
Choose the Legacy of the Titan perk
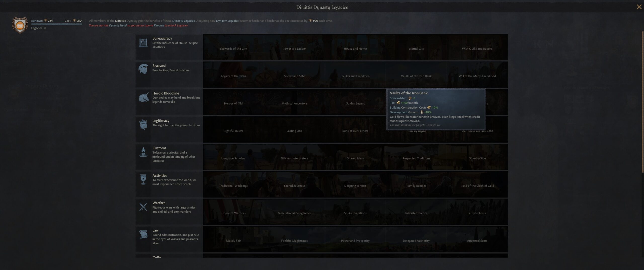pos(233,76)
